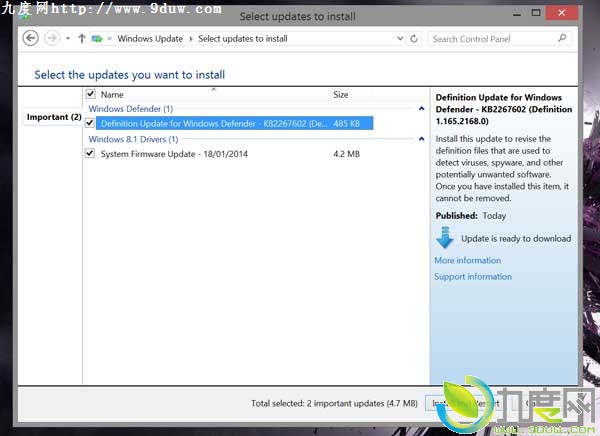Sort updates by the Size column
Screen dimensions: 600x436
[341, 95]
